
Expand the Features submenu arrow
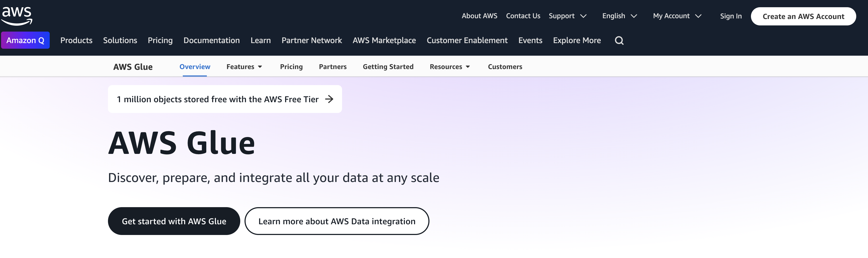click(260, 67)
